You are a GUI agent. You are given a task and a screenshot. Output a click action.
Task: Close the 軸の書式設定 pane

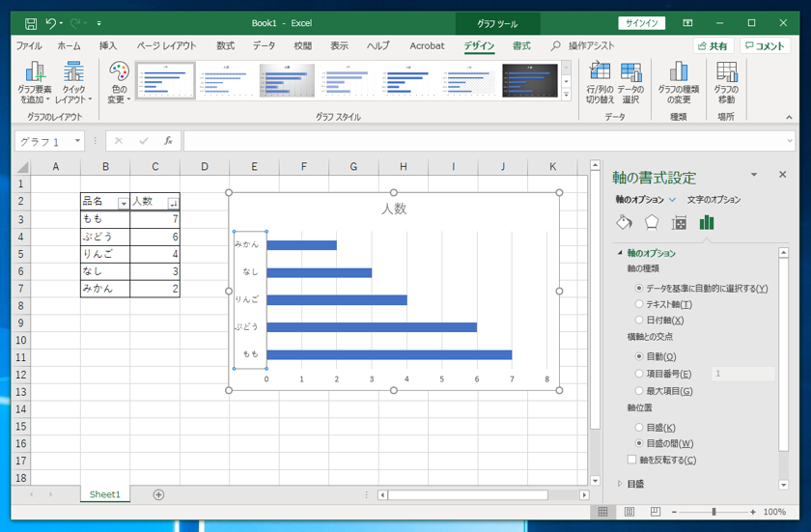pos(783,175)
